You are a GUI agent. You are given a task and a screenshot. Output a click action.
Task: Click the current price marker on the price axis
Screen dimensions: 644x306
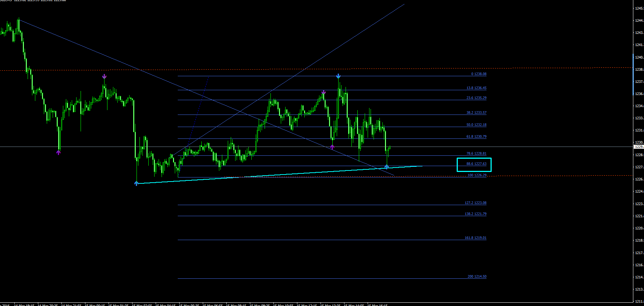click(x=638, y=147)
